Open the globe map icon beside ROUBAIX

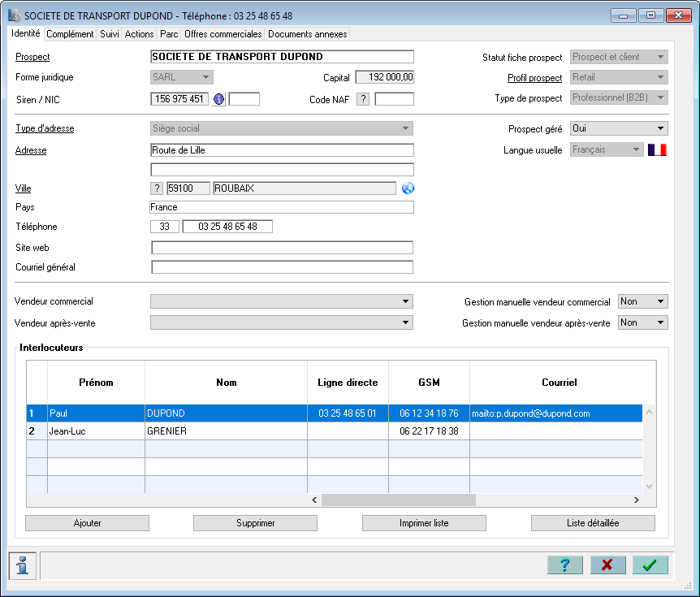tap(408, 188)
